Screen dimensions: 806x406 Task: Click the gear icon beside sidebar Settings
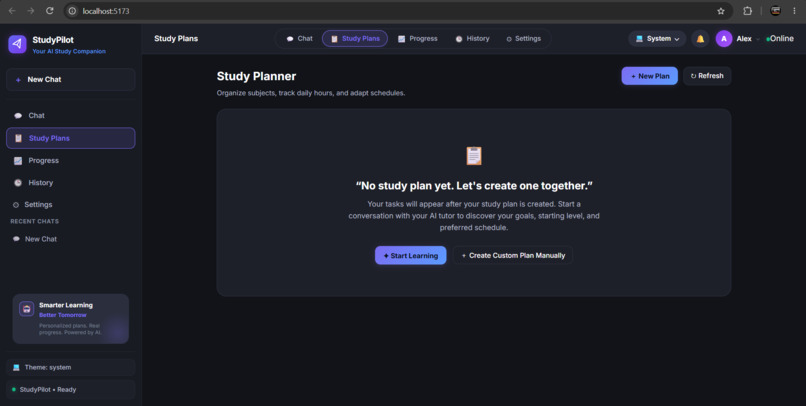(15, 205)
